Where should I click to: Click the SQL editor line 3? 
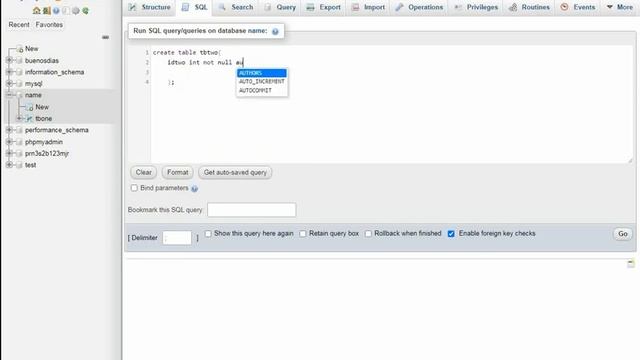[x=392, y=72]
